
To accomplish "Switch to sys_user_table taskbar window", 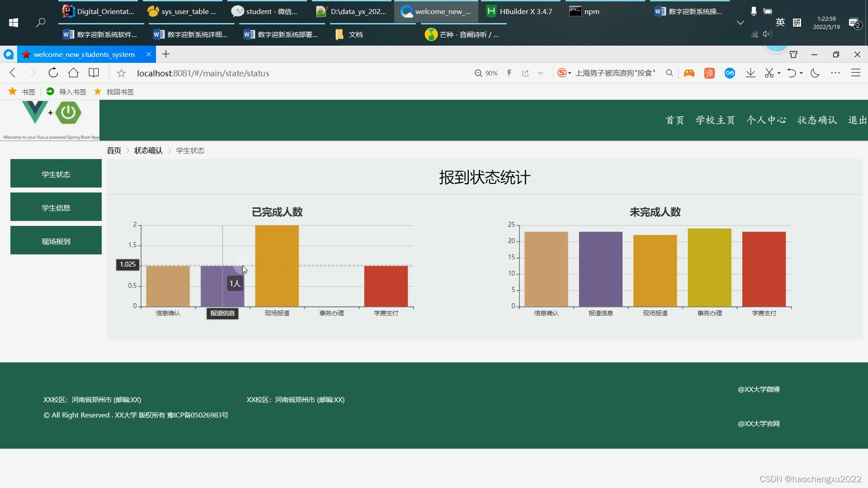I will pos(183,11).
